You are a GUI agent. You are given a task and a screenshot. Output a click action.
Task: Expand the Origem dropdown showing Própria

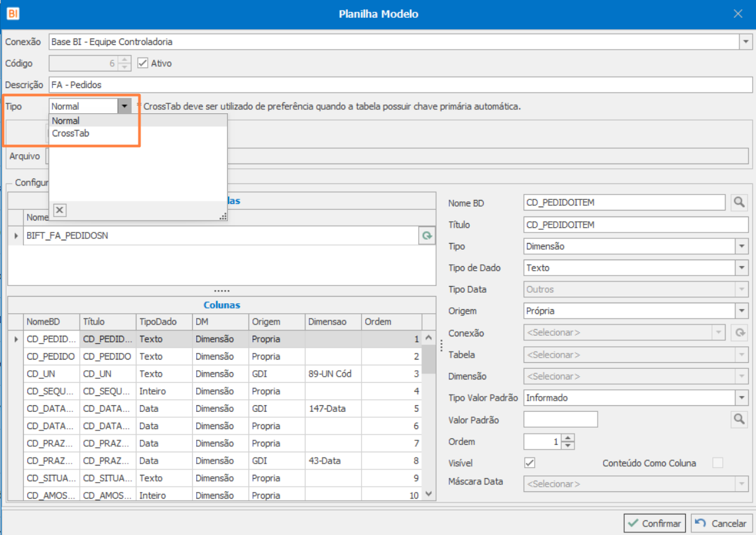[x=741, y=311]
